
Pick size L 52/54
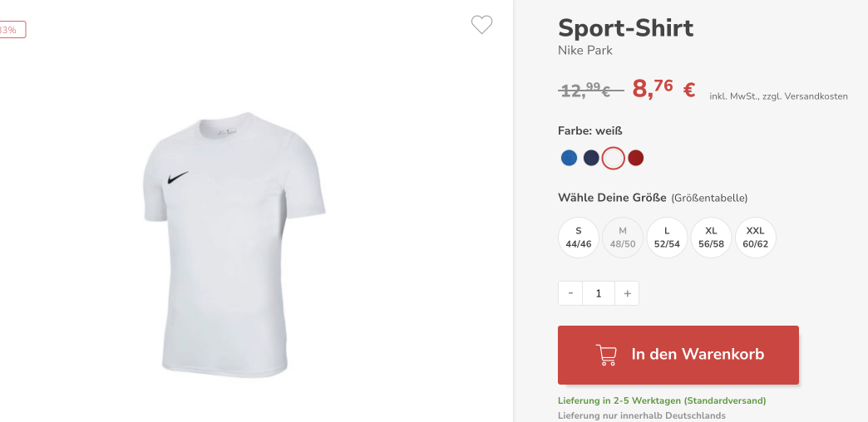pyautogui.click(x=667, y=238)
